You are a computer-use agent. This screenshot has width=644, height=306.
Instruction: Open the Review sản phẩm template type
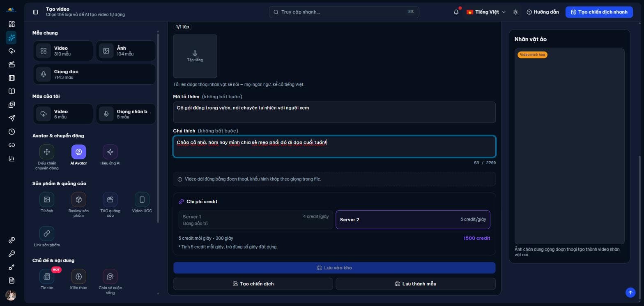point(78,205)
